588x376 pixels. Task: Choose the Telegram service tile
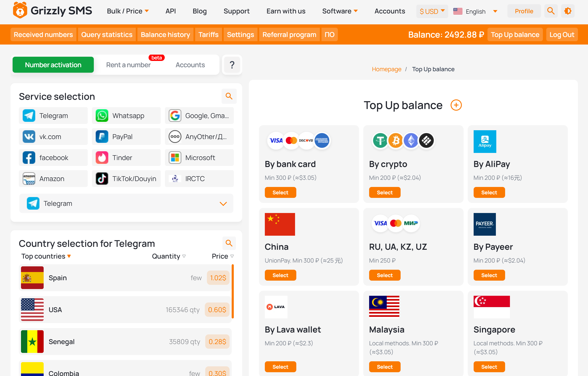tap(53, 116)
